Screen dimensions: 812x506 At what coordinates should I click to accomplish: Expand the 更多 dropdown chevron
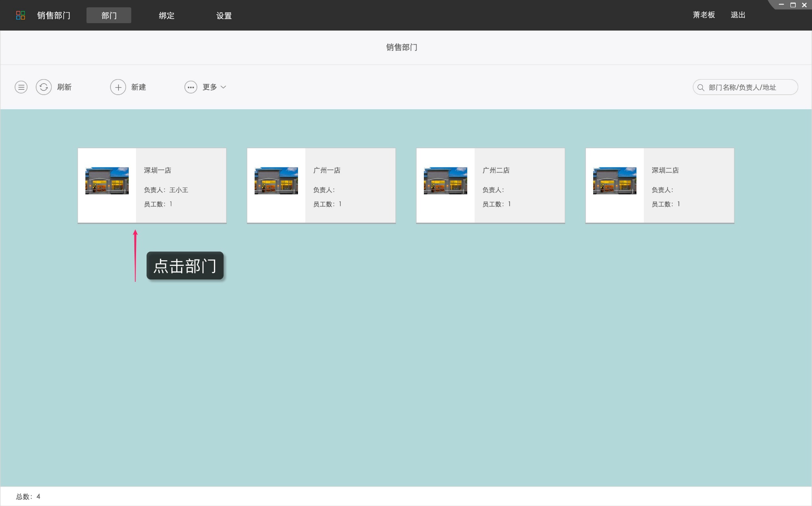tap(223, 87)
